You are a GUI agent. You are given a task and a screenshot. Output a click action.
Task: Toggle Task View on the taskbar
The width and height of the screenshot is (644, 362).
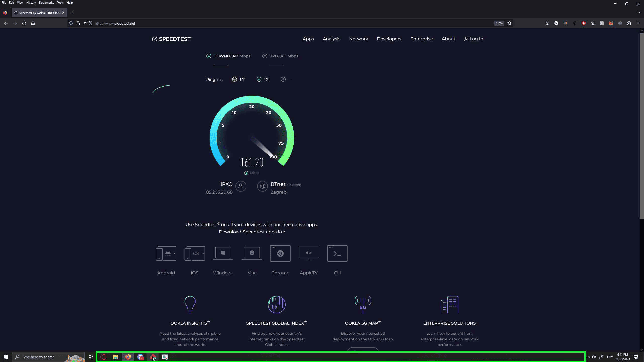pos(91,357)
